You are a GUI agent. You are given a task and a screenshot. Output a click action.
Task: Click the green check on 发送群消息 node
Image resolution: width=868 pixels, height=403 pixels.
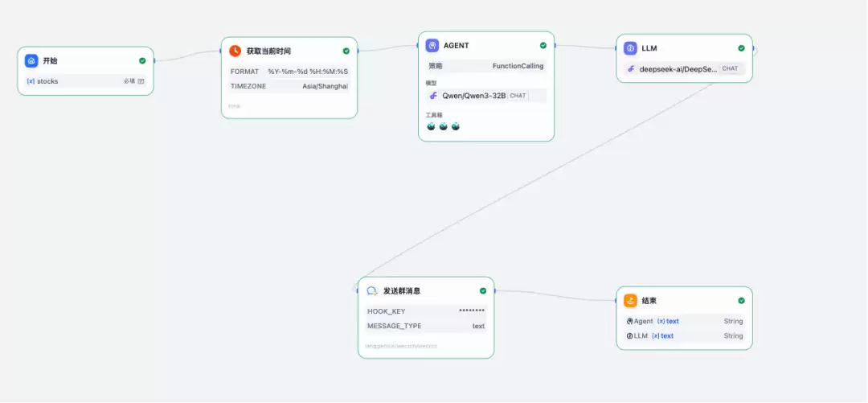483,291
